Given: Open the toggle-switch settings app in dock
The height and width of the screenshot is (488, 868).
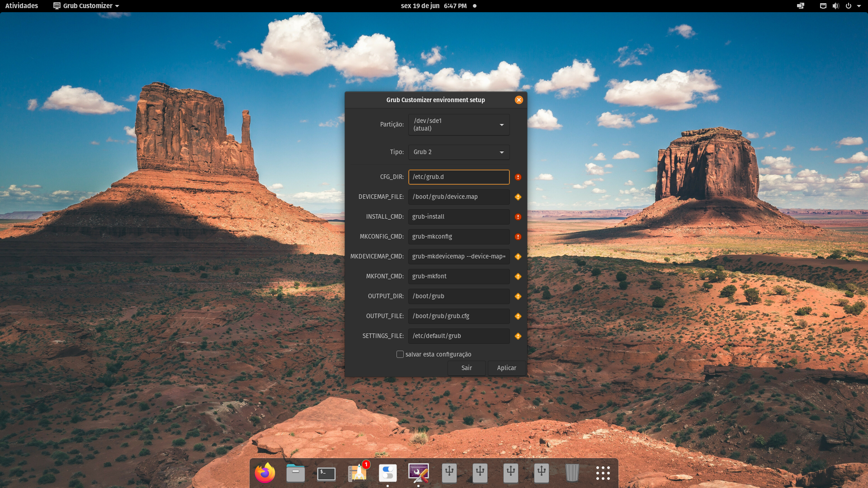Looking at the screenshot, I should (388, 473).
